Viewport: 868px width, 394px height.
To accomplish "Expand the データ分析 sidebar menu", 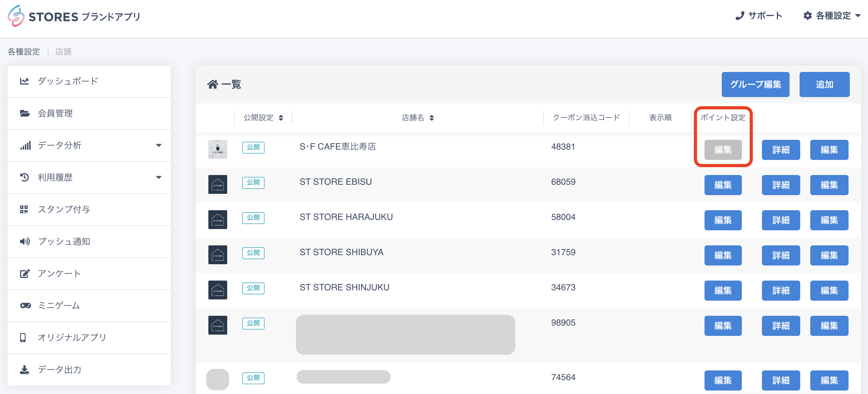I will [158, 145].
